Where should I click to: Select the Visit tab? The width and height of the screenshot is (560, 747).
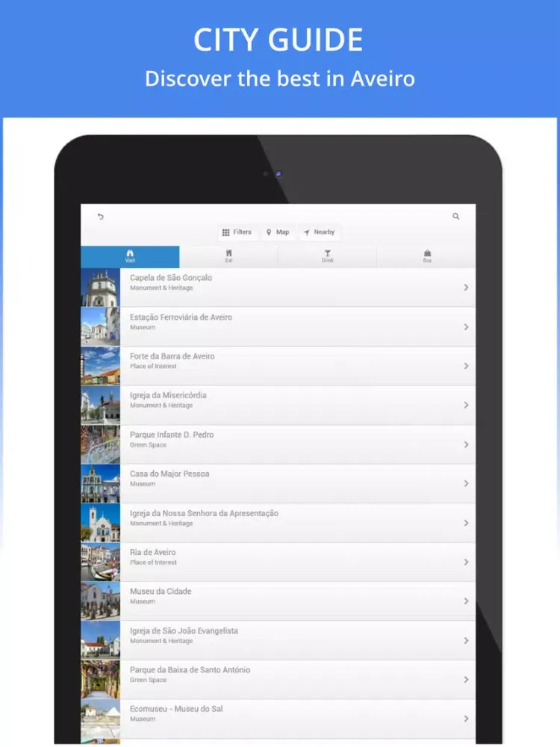coord(130,256)
